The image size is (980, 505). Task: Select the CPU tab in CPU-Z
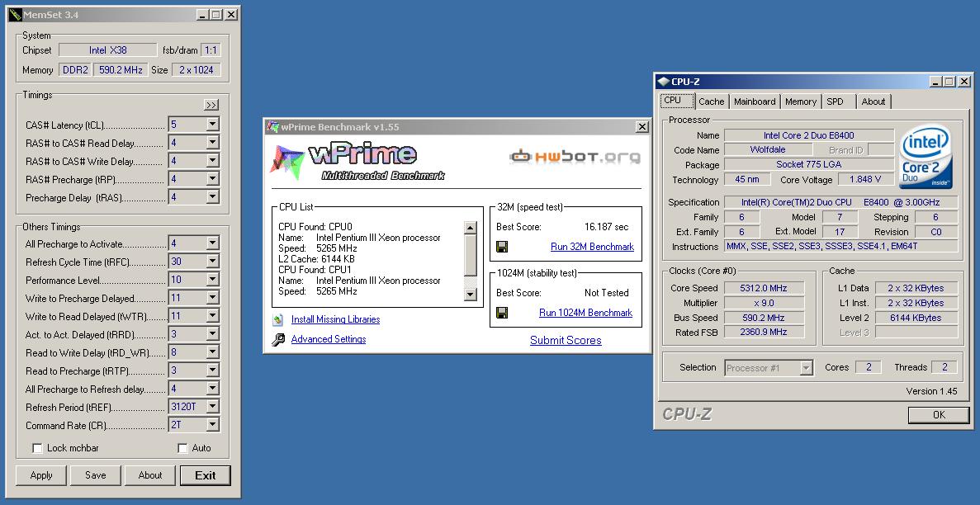[677, 100]
